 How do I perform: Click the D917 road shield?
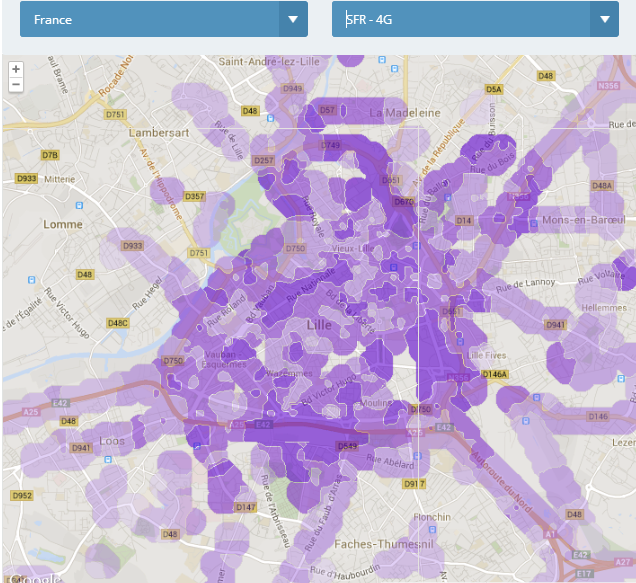[x=414, y=484]
